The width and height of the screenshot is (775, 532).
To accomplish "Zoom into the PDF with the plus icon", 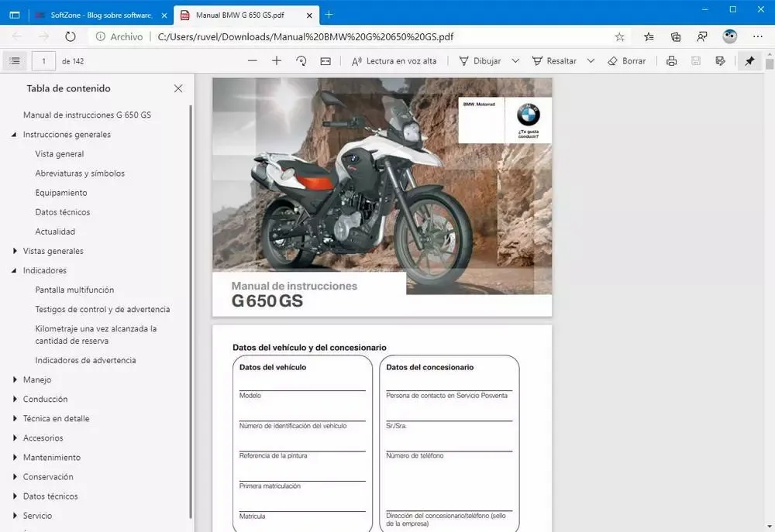I will (277, 60).
